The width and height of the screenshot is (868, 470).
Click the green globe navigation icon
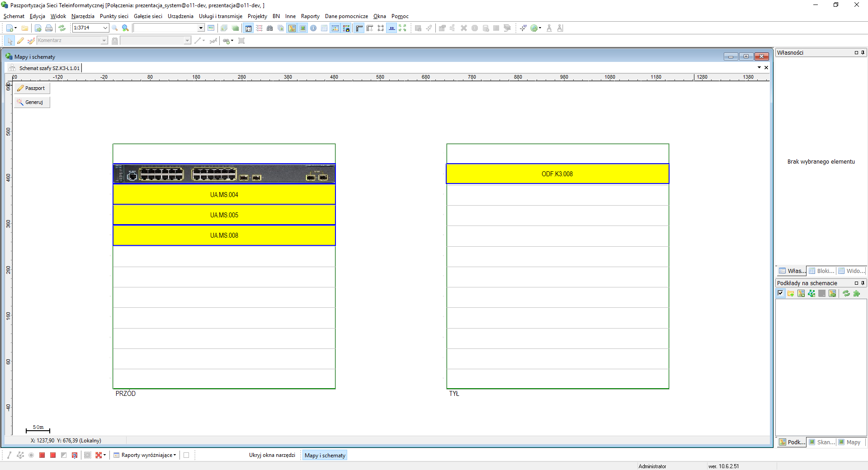tap(534, 28)
